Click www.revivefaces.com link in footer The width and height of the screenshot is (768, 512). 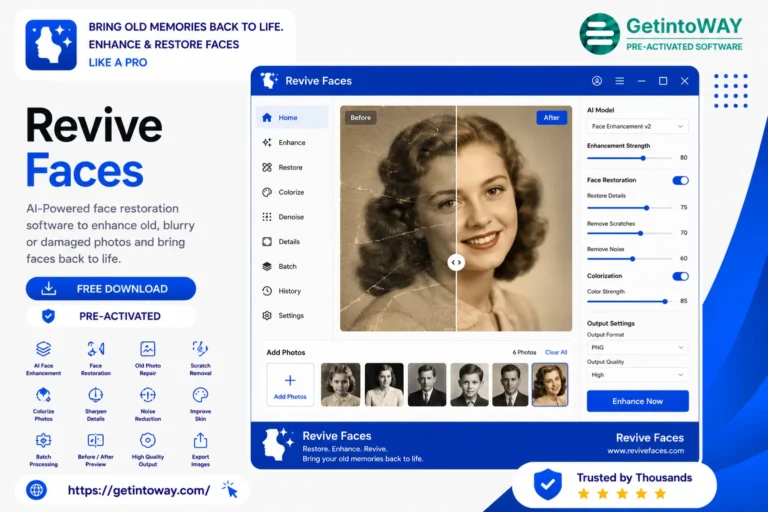coord(646,451)
